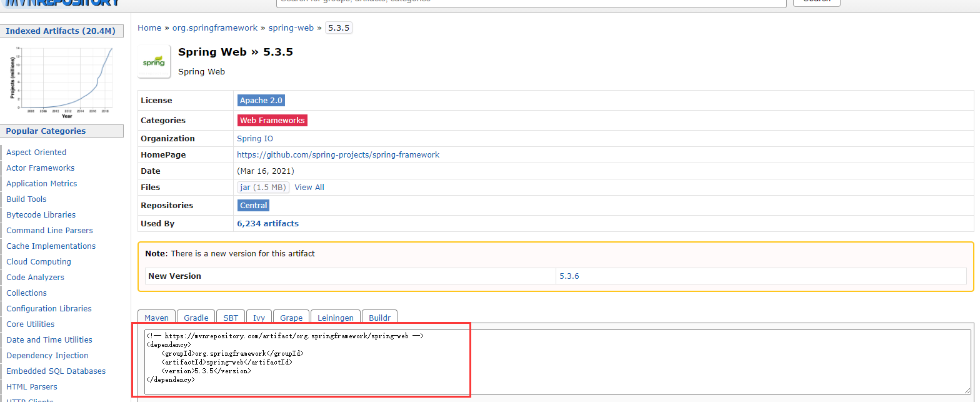Open the spring-framework GitHub homepage link
980x402 pixels.
[x=338, y=154]
